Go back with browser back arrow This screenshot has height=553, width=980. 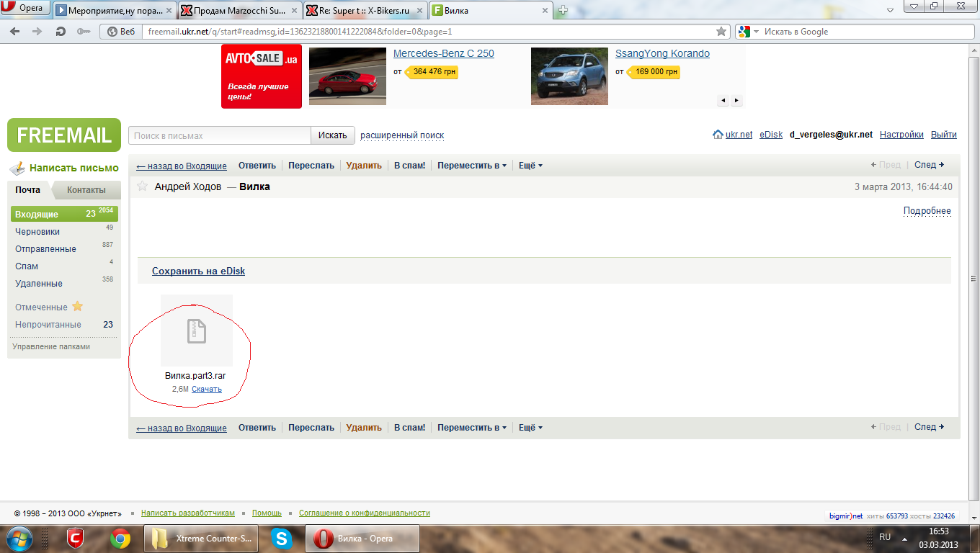point(14,32)
